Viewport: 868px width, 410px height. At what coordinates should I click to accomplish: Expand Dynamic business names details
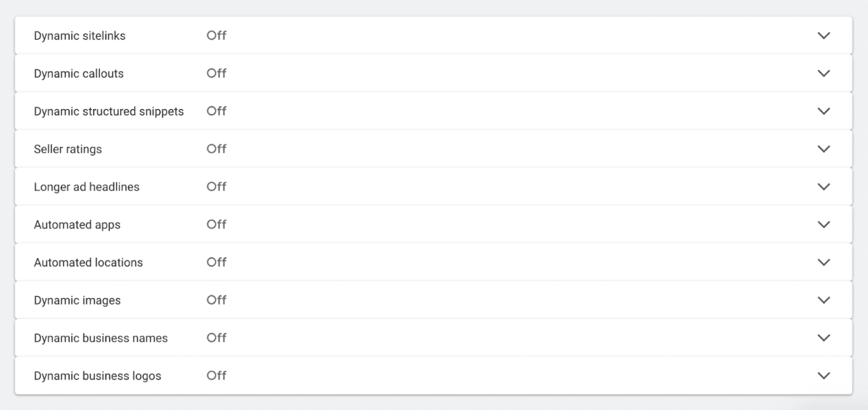click(823, 338)
